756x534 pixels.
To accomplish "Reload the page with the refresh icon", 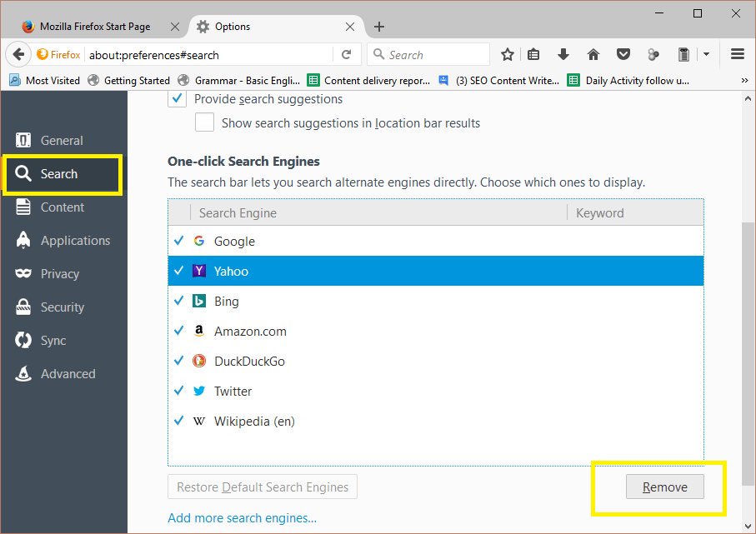I will tap(346, 54).
